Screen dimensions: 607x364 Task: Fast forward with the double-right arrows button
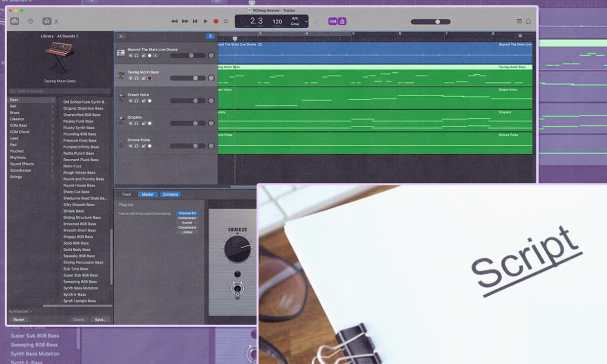pos(185,21)
